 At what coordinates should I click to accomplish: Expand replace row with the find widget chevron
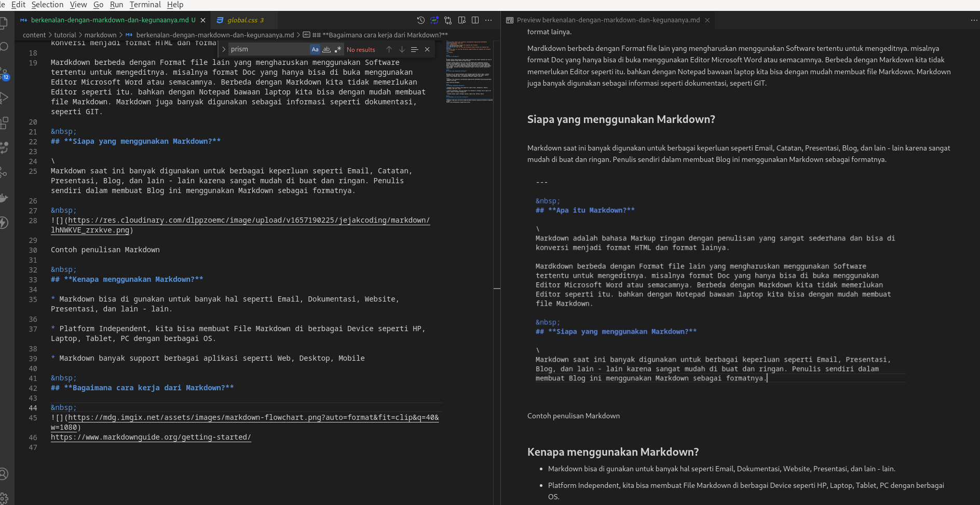pos(224,49)
